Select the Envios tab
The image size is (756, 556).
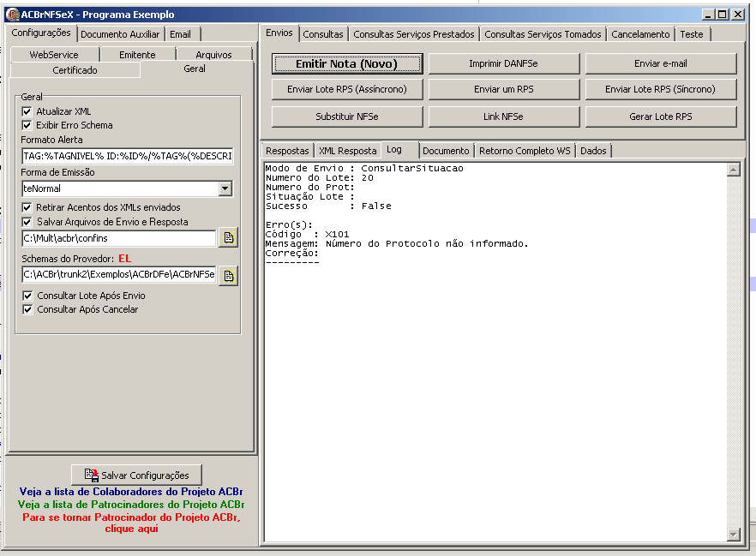coord(279,33)
